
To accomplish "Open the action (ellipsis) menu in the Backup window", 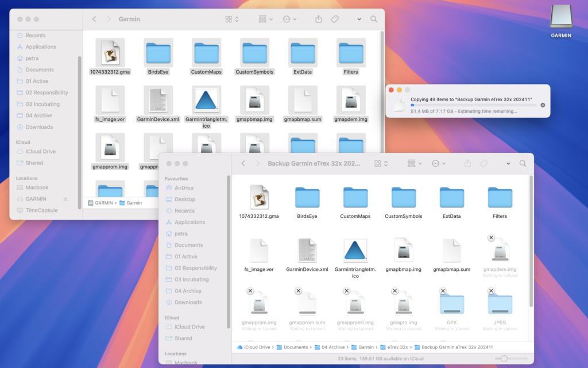I will [x=438, y=163].
